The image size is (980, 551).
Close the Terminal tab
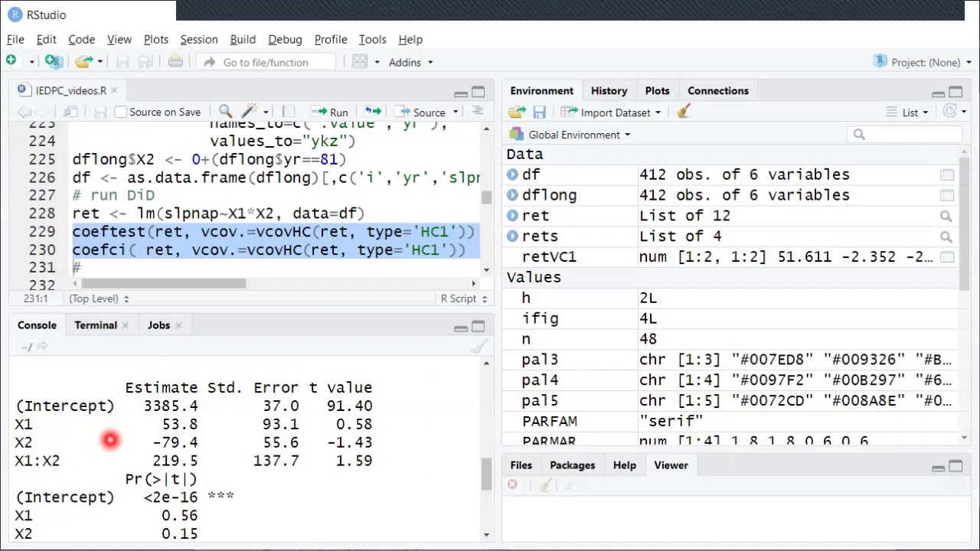pos(125,325)
